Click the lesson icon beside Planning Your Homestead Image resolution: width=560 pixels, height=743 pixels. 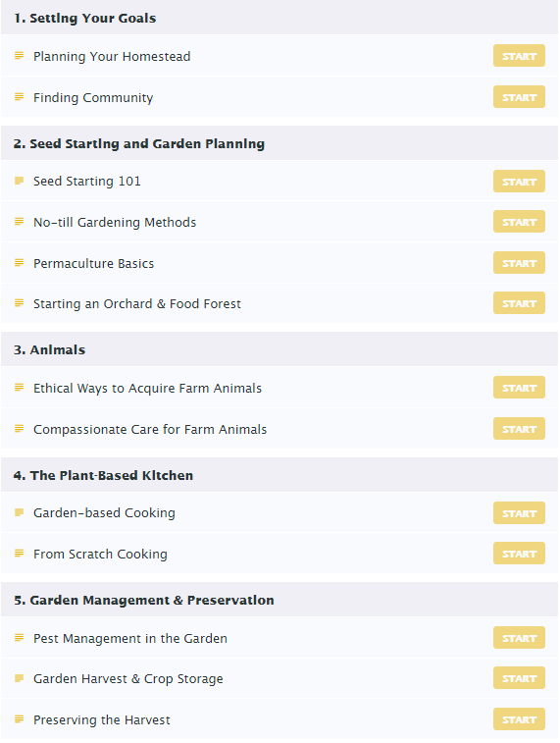tap(19, 56)
